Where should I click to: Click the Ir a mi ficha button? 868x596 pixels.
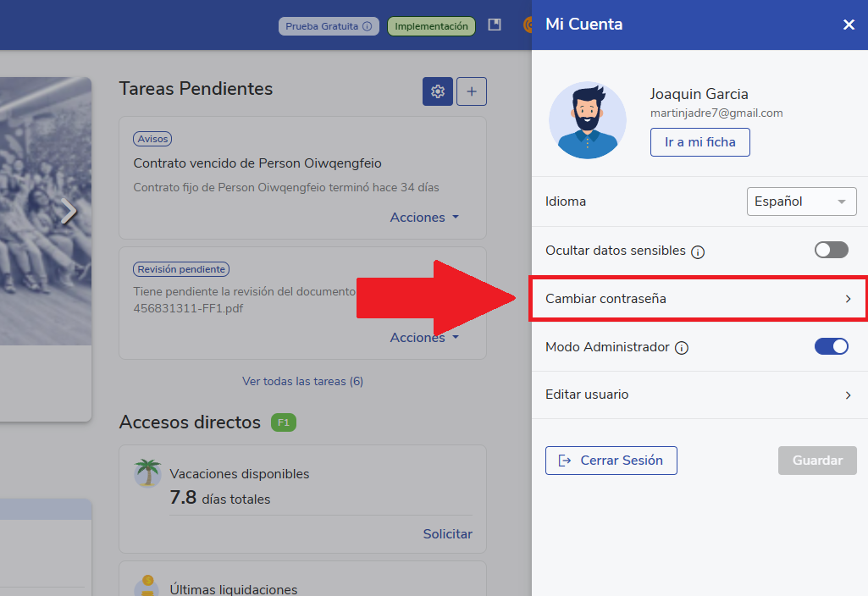699,142
